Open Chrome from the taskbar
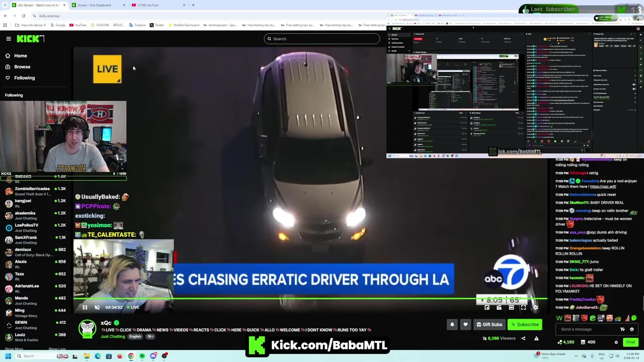The image size is (644, 362). tap(131, 356)
